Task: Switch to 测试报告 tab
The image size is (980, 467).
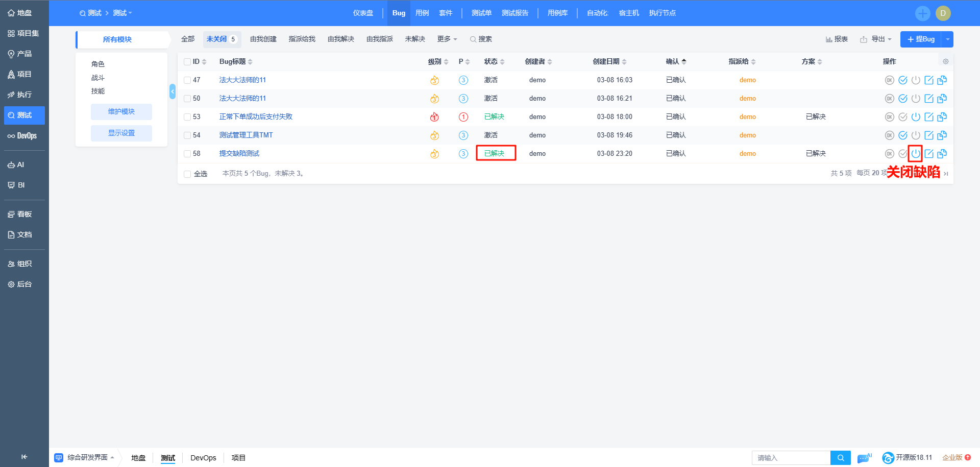Action: (515, 13)
